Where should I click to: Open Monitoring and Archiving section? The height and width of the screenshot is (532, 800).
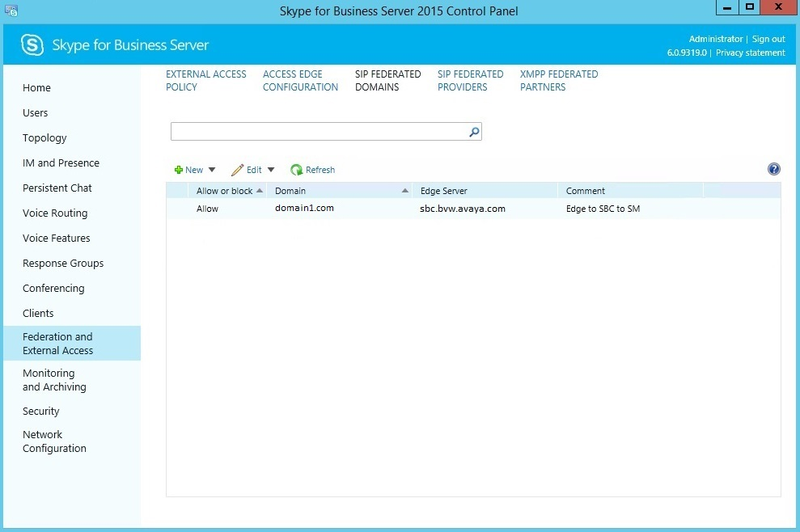54,380
